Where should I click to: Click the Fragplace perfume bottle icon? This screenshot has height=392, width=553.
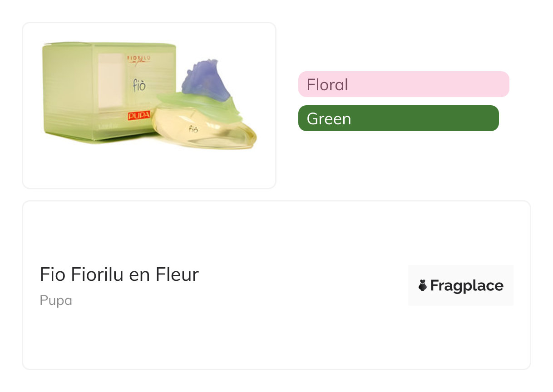pos(423,285)
